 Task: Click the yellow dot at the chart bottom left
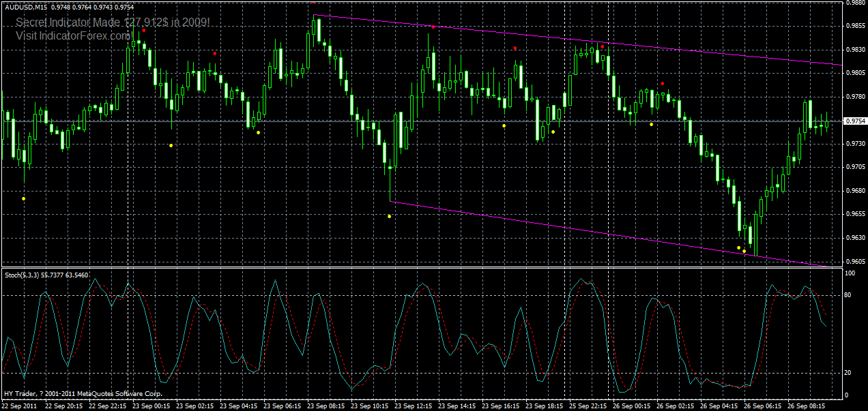tap(24, 197)
